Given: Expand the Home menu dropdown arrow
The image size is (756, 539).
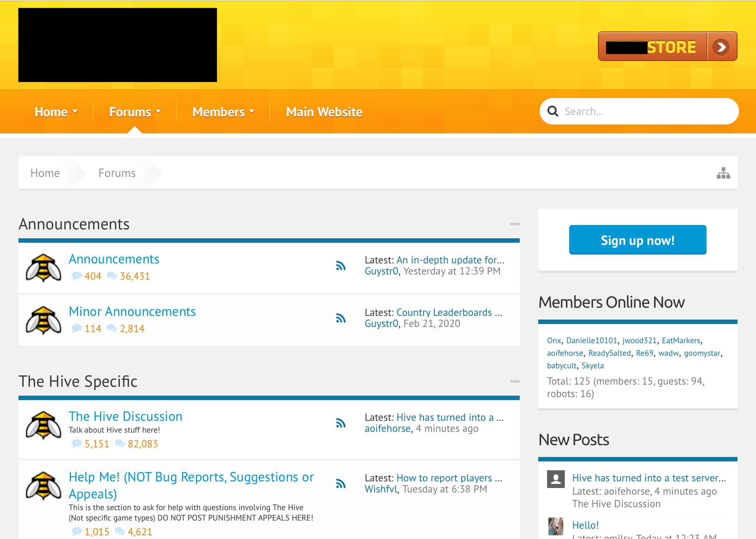Looking at the screenshot, I should 75,111.
